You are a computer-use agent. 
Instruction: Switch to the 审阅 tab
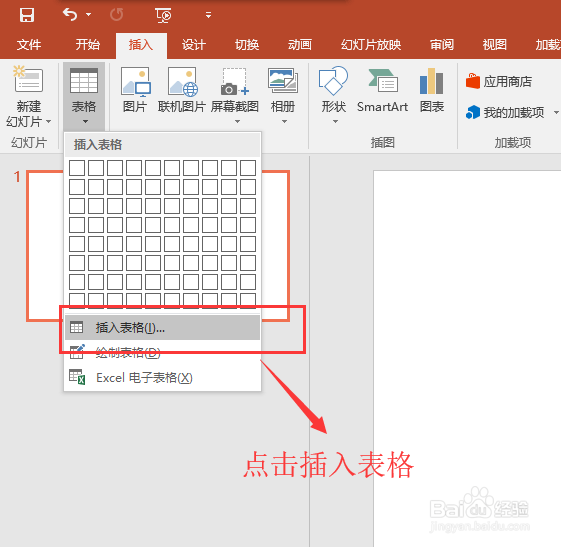pos(442,45)
